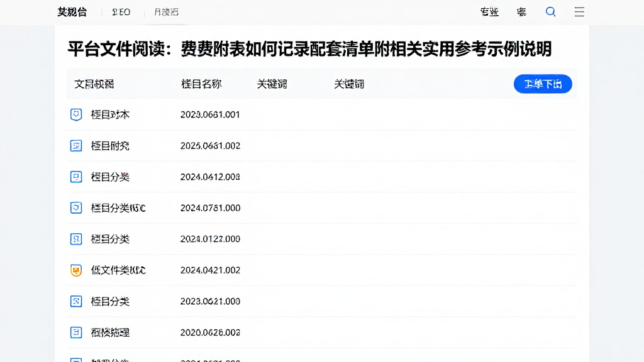Select the version value 2025.0681.002
Image resolution: width=644 pixels, height=362 pixels.
pyautogui.click(x=210, y=146)
